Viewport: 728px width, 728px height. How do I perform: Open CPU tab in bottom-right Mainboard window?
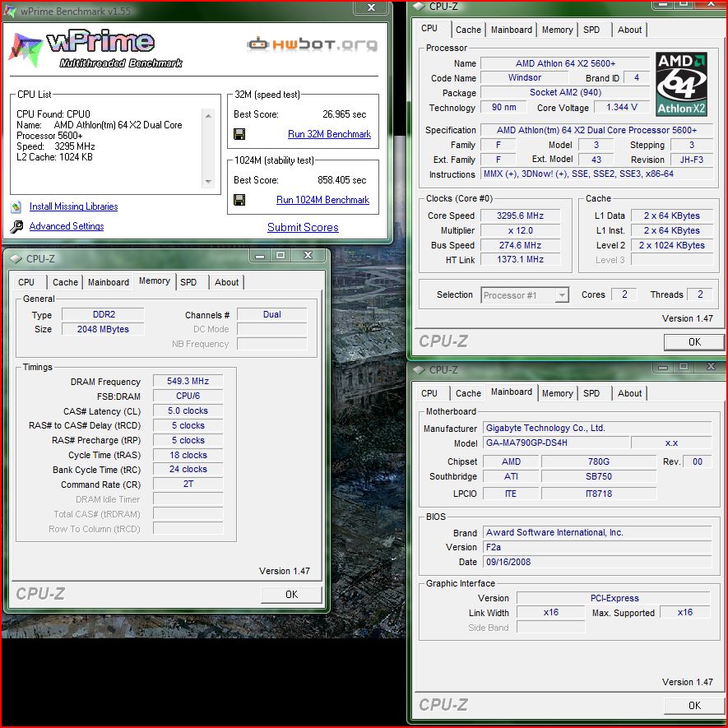click(429, 393)
